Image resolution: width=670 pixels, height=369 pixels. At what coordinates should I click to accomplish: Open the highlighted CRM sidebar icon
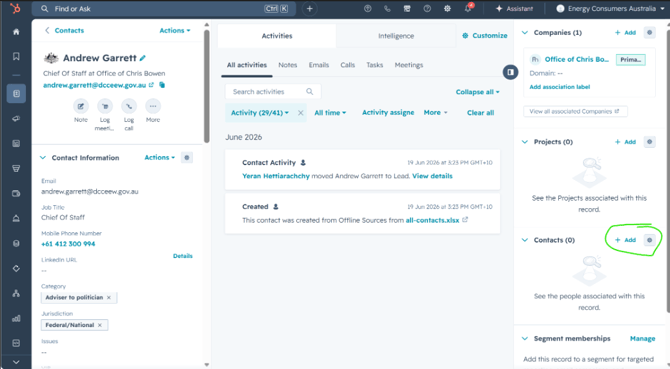click(x=16, y=94)
